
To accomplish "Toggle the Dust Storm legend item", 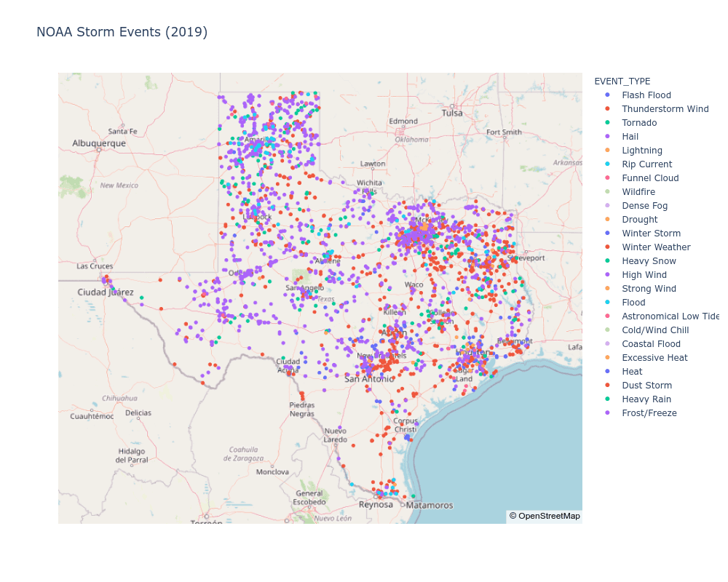I will coord(646,386).
